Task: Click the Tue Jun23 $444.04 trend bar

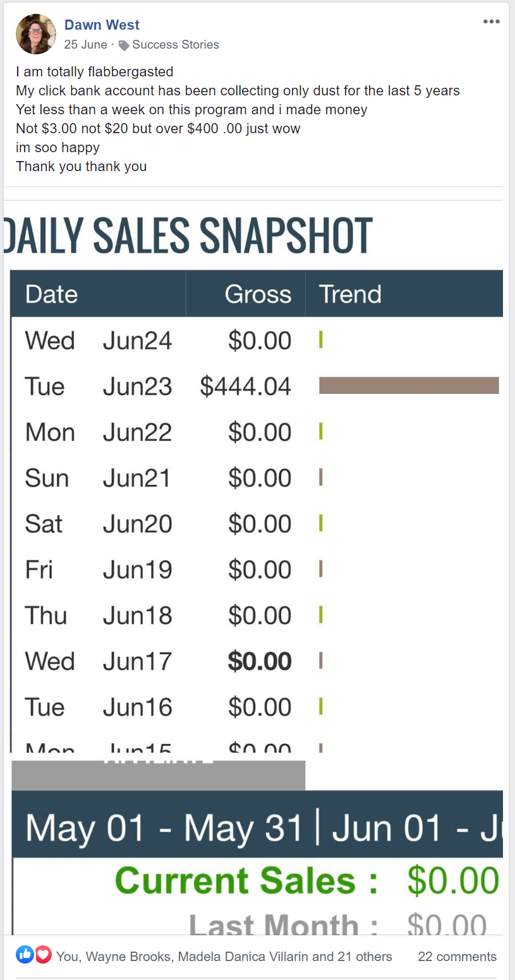Action: (409, 385)
